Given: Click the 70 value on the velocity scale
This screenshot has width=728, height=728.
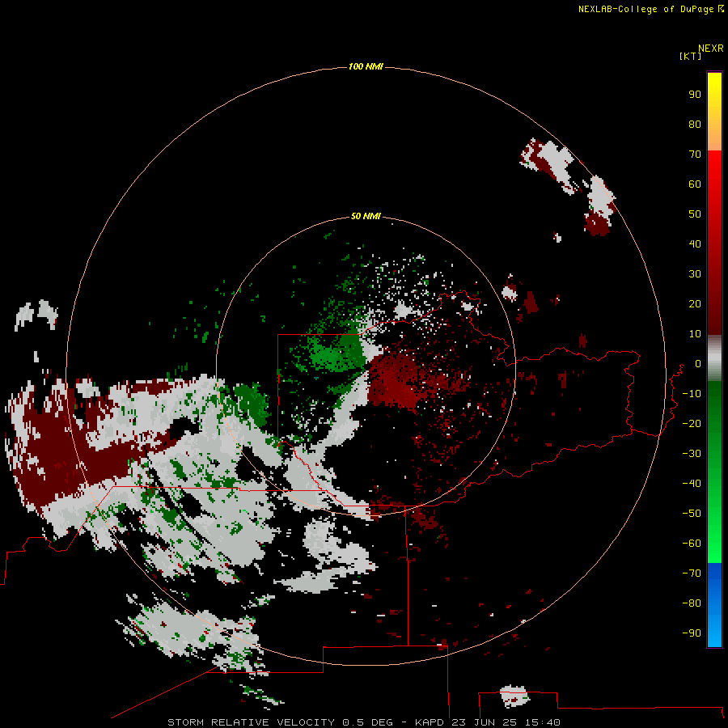Looking at the screenshot, I should click(695, 154).
